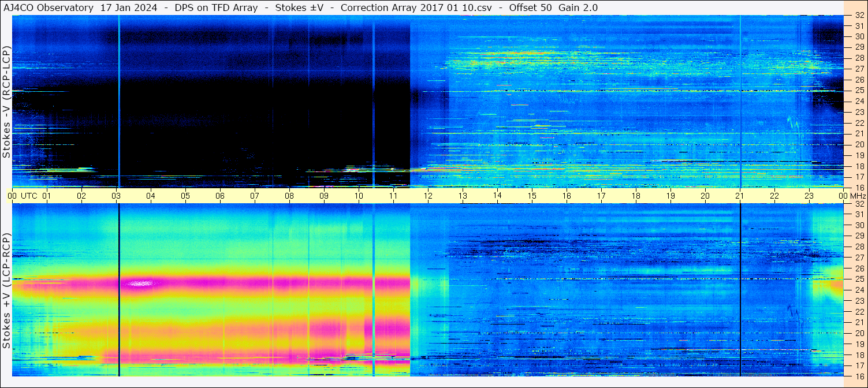
Task: Select the 19 hour tick on the time axis
Action: 670,196
